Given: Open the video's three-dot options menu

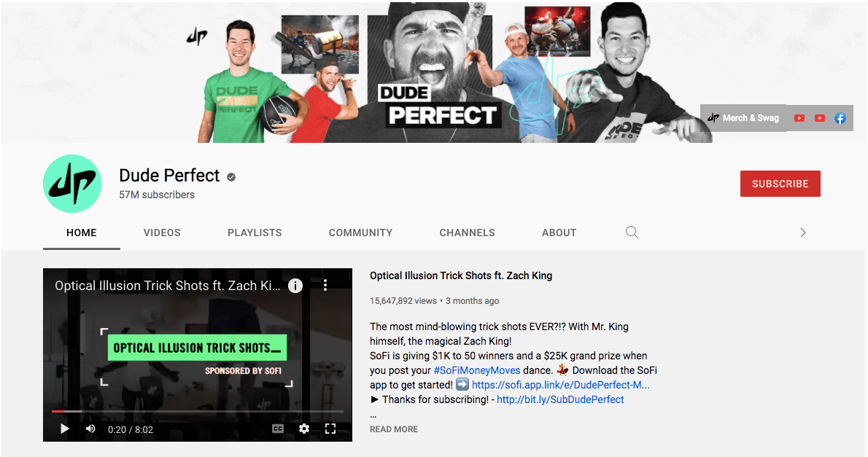Looking at the screenshot, I should tap(325, 285).
